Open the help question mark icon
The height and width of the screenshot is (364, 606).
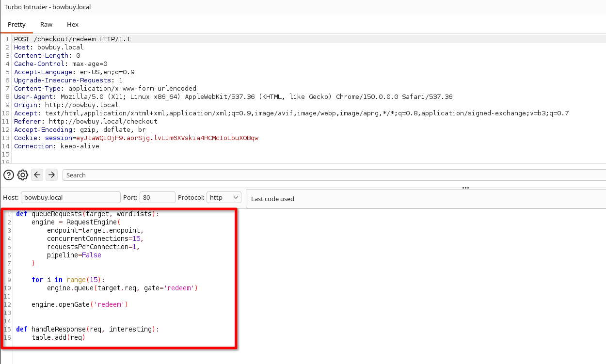click(9, 175)
